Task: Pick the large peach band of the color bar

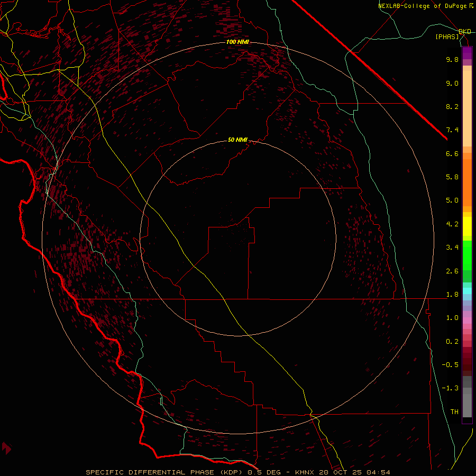Action: [467, 109]
